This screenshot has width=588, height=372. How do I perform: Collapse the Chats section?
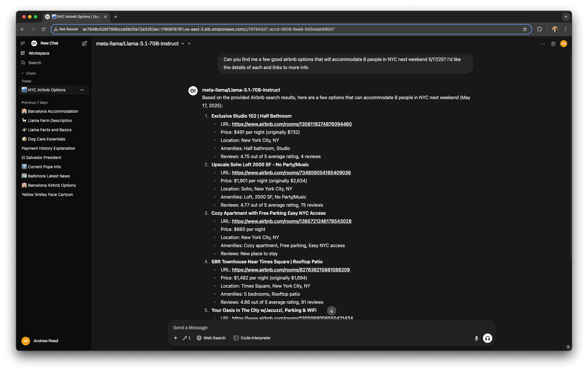(x=28, y=73)
